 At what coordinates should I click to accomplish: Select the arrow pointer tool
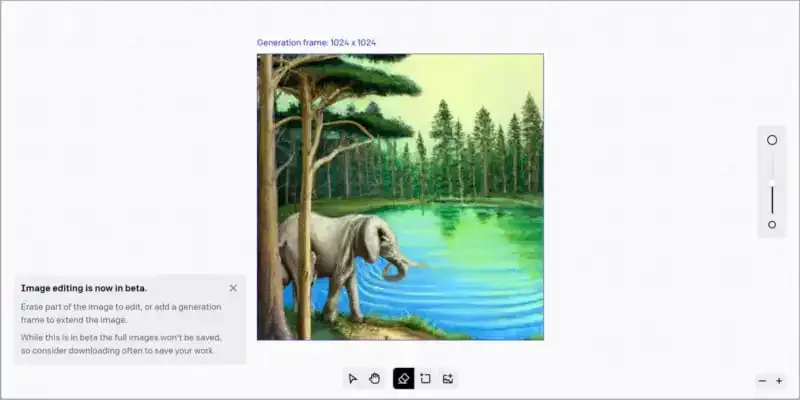click(x=352, y=379)
